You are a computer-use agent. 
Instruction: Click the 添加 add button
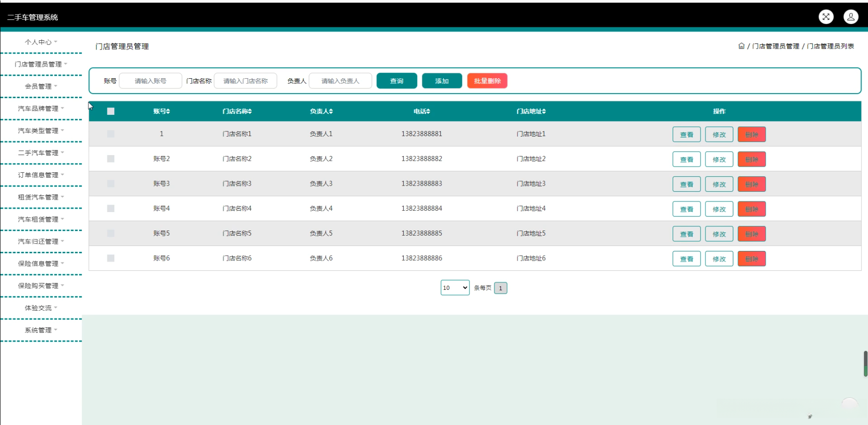[x=442, y=81]
